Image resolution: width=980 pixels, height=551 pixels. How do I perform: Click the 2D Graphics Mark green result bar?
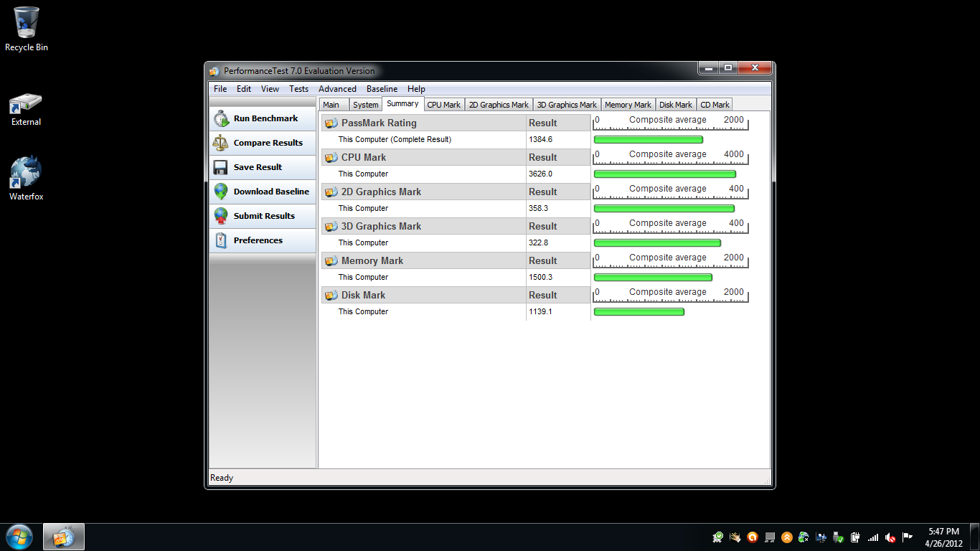(664, 209)
